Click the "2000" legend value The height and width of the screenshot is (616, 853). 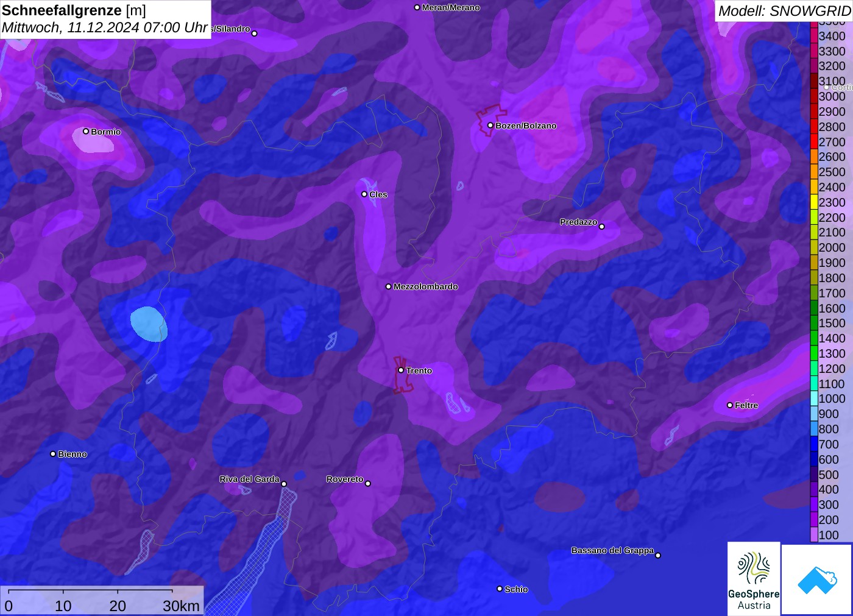point(832,247)
